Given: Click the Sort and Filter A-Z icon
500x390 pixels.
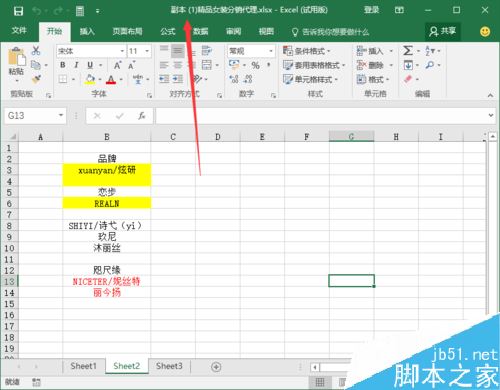Looking at the screenshot, I should tap(430, 51).
